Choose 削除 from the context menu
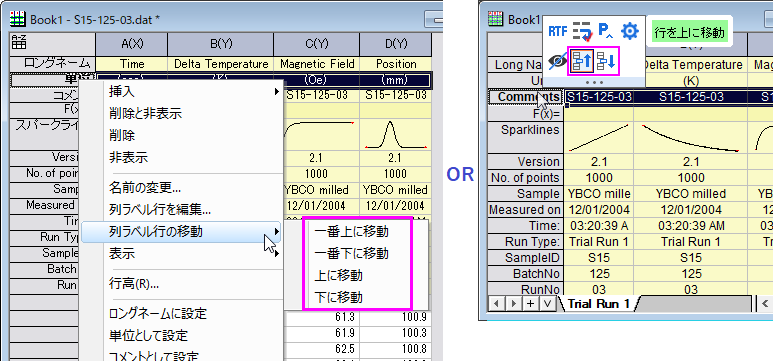773x361 pixels. coord(181,135)
